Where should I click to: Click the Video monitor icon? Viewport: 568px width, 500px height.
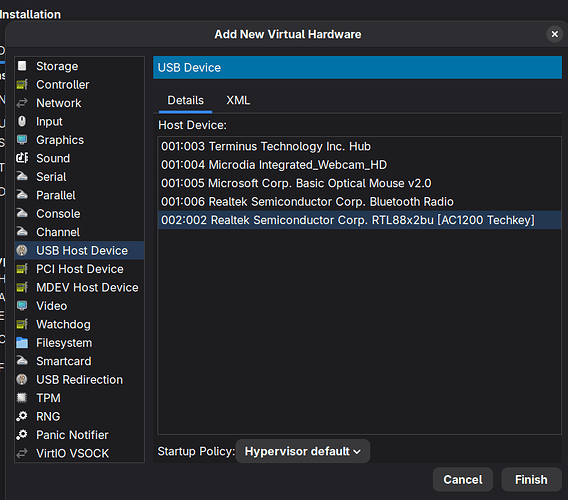(x=22, y=306)
